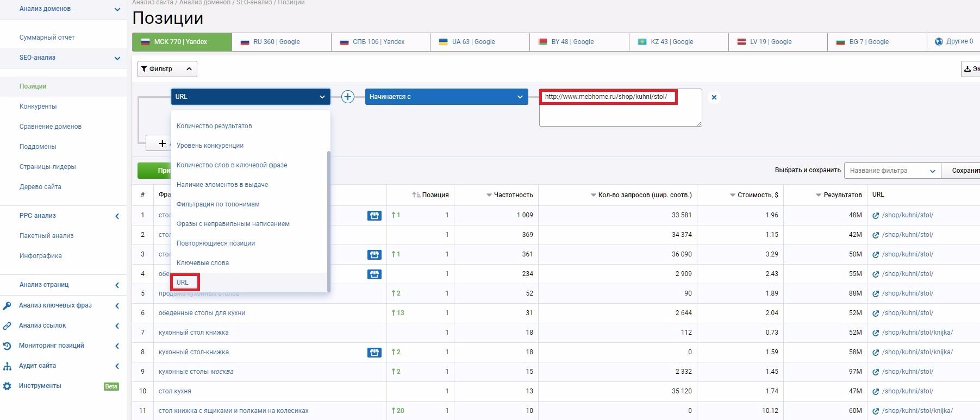Collapse Анализ доменов sidebar section
Viewport: 980px width, 420px height.
(x=117, y=9)
